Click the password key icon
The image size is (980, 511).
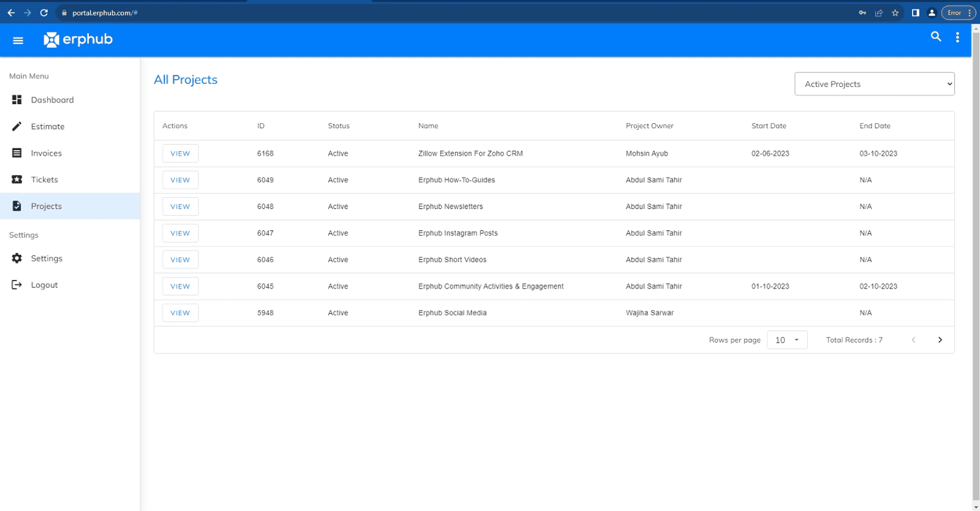[x=862, y=13]
